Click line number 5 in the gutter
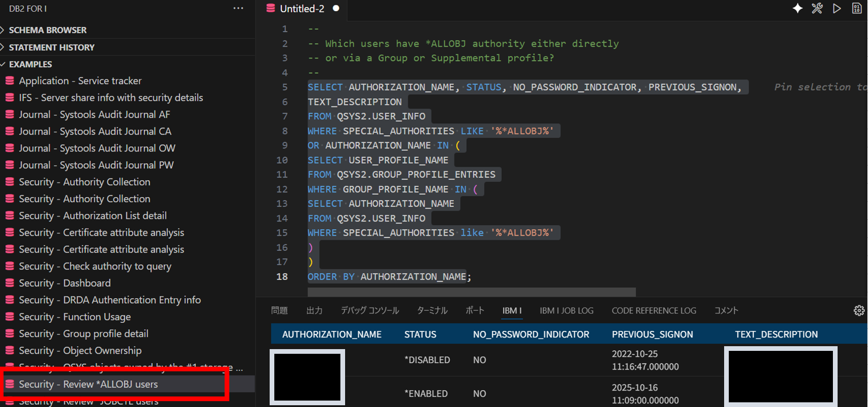Viewport: 868px width, 407px height. pyautogui.click(x=285, y=87)
